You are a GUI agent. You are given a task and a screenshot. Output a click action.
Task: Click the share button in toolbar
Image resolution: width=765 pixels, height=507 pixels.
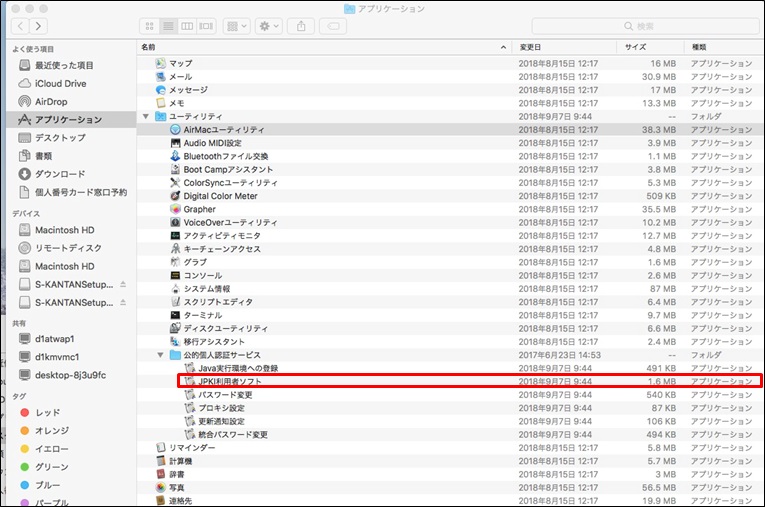[301, 25]
